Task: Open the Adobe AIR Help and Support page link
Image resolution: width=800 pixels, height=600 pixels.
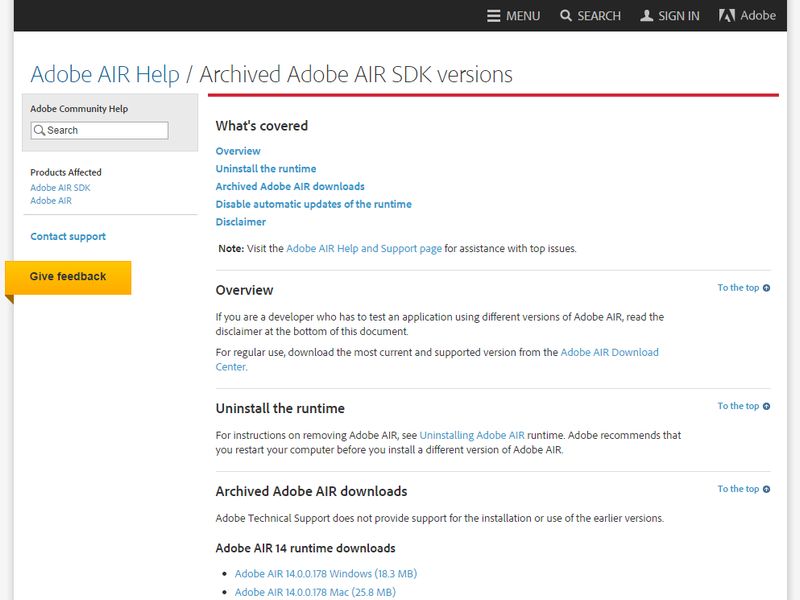Action: pyautogui.click(x=364, y=248)
